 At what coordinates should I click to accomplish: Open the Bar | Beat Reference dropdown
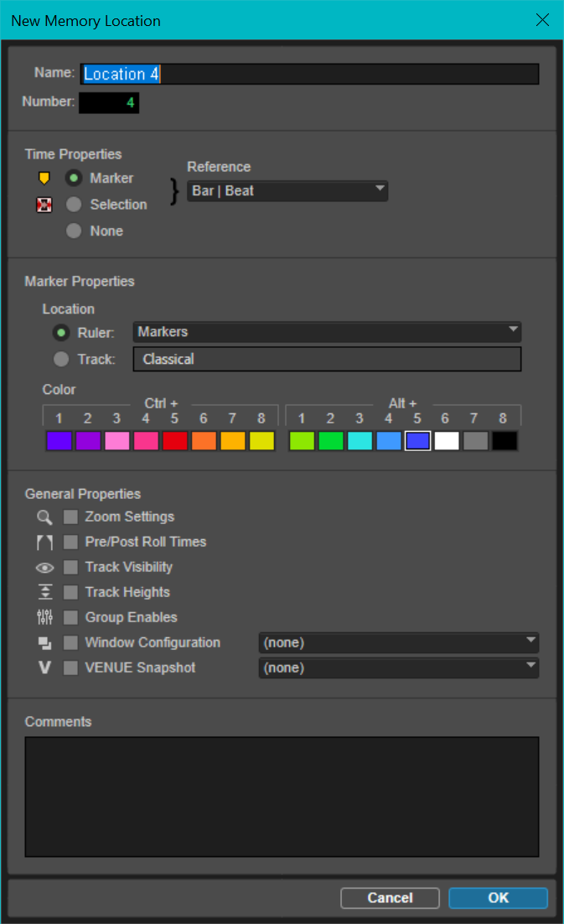pos(287,191)
